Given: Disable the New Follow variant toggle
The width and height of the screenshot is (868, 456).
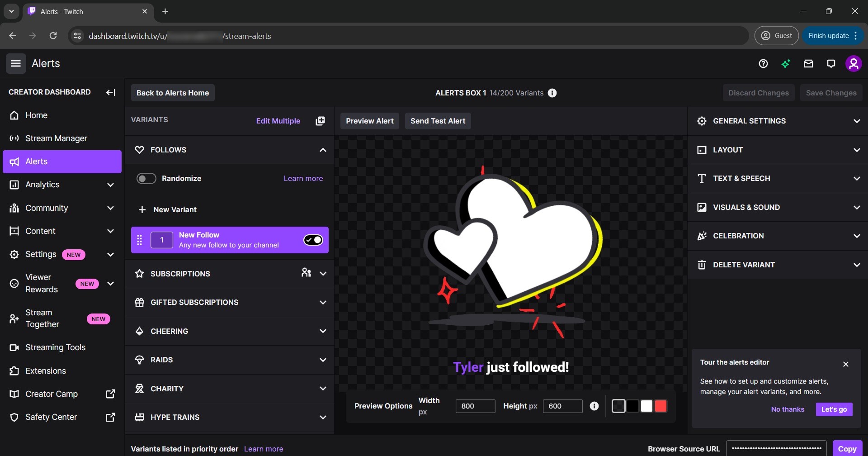Looking at the screenshot, I should [313, 240].
